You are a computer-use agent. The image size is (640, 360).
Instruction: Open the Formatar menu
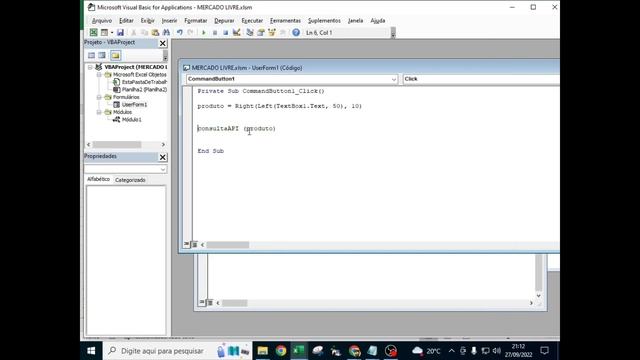[196, 20]
